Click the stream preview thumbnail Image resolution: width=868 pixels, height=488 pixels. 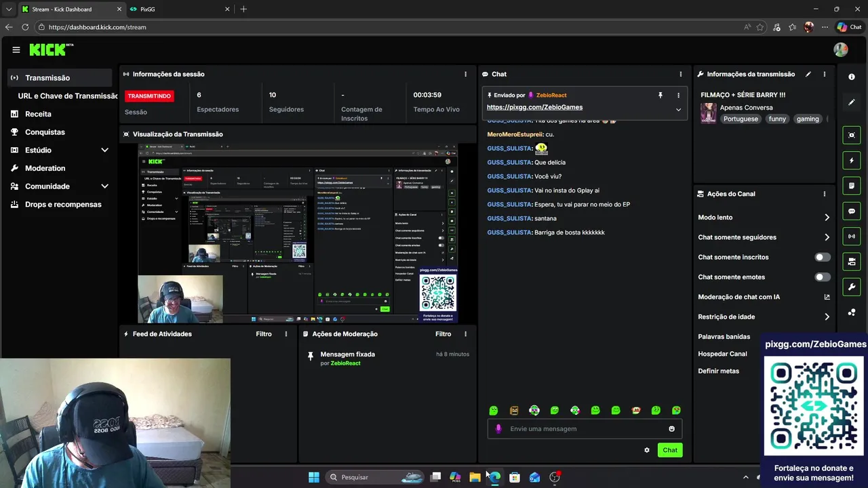(x=298, y=233)
